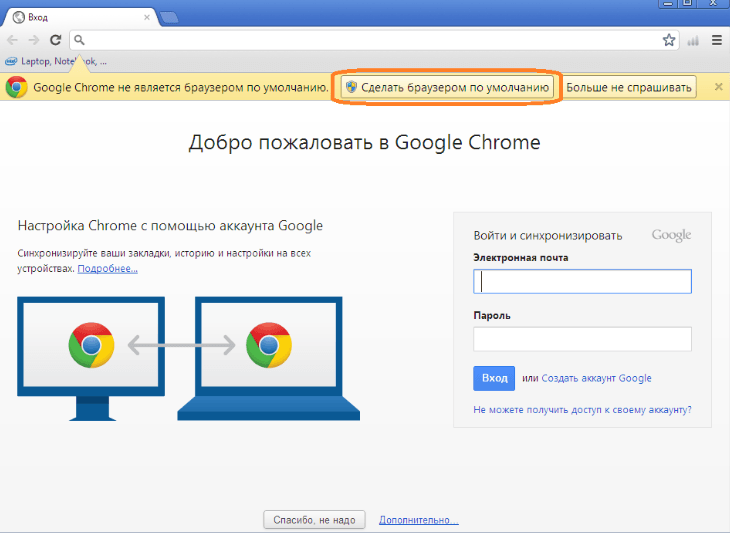The image size is (730, 533).
Task: Focus the address bar
Action: coord(374,40)
